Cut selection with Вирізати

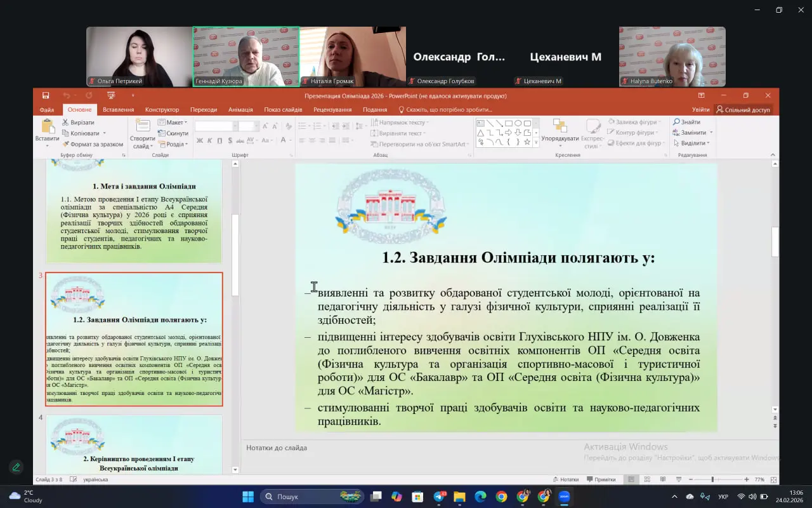(x=78, y=123)
